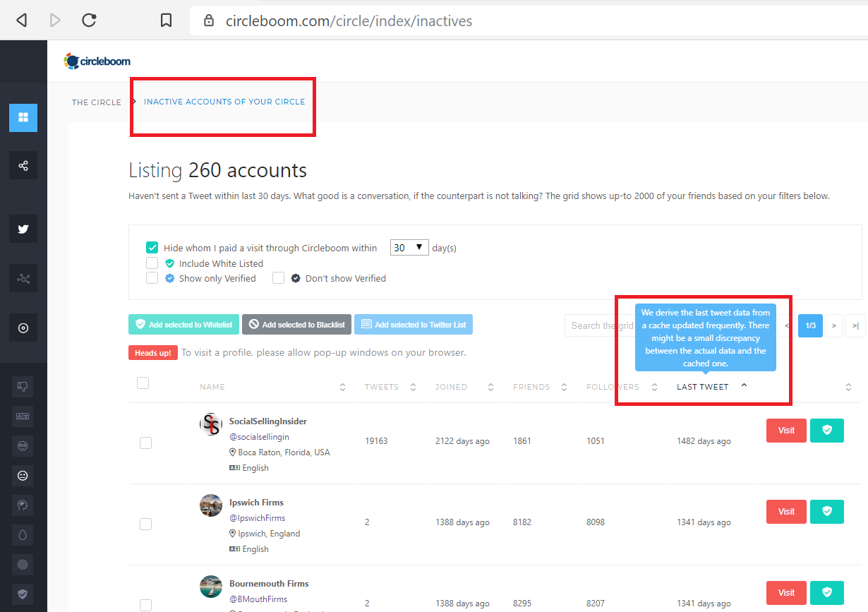Image resolution: width=868 pixels, height=612 pixels.
Task: Open the dashboard grid icon in sidebar
Action: click(x=23, y=117)
